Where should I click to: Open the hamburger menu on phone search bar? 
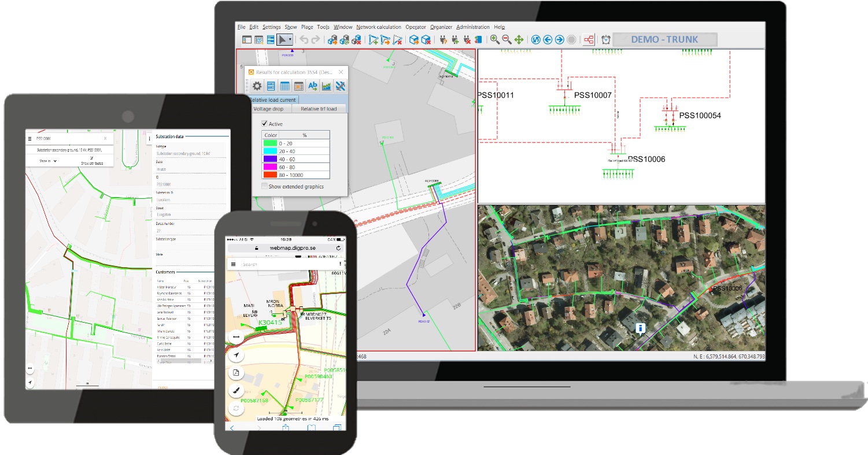pos(234,264)
